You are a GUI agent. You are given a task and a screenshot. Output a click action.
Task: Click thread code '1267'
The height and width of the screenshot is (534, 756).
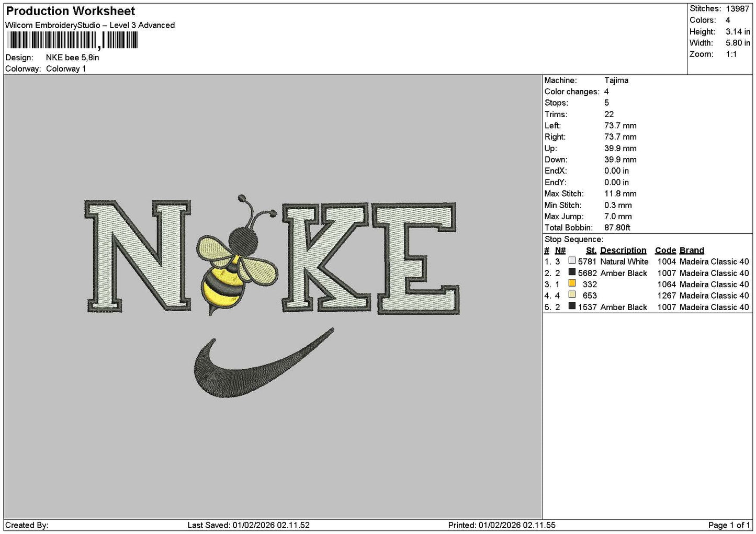667,296
